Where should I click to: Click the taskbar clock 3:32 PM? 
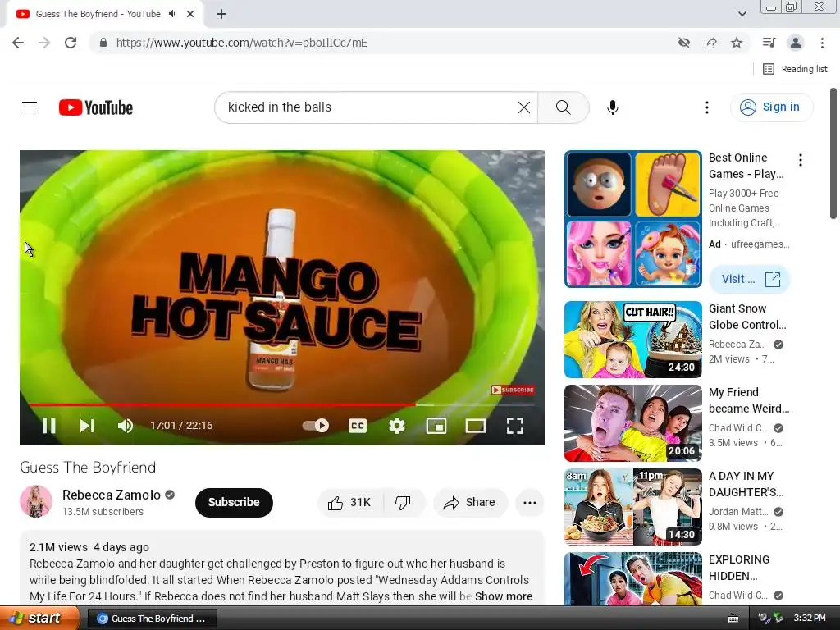tap(810, 619)
